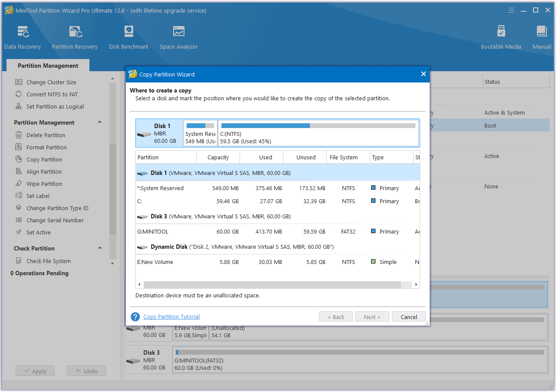Click the Back button in wizard
This screenshot has height=392, width=556.
[x=336, y=317]
